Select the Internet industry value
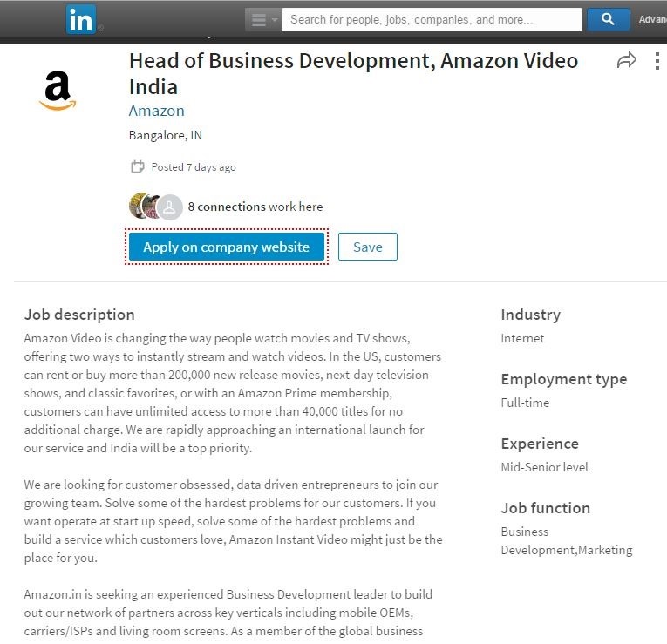The image size is (667, 644). [522, 338]
